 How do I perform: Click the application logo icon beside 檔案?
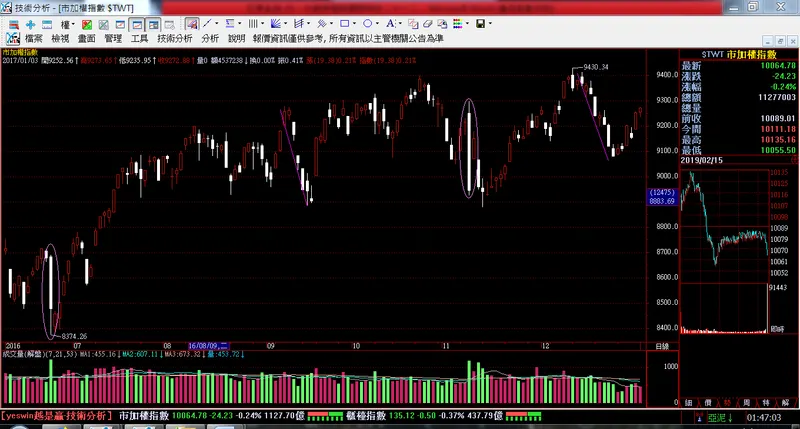coord(13,38)
